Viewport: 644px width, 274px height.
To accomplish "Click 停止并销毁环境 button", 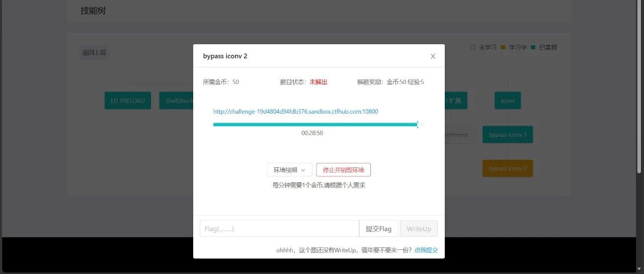I will pyautogui.click(x=343, y=170).
